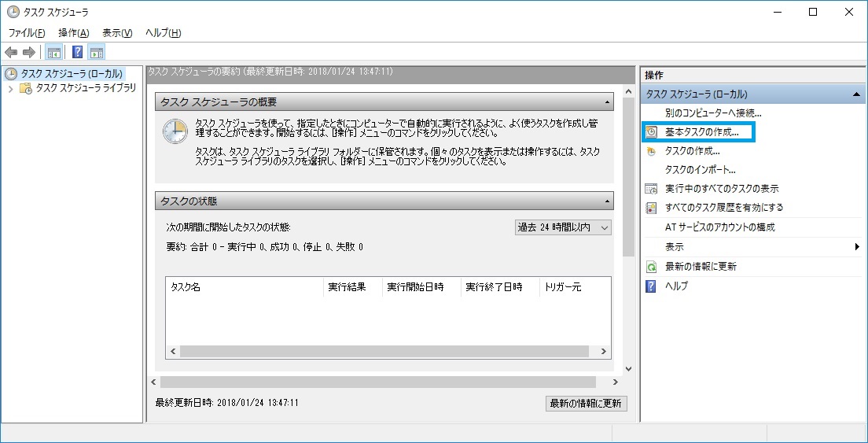Select タスク スケジューラ ライブラリ in the tree
Image resolution: width=868 pixels, height=443 pixels.
pyautogui.click(x=86, y=88)
